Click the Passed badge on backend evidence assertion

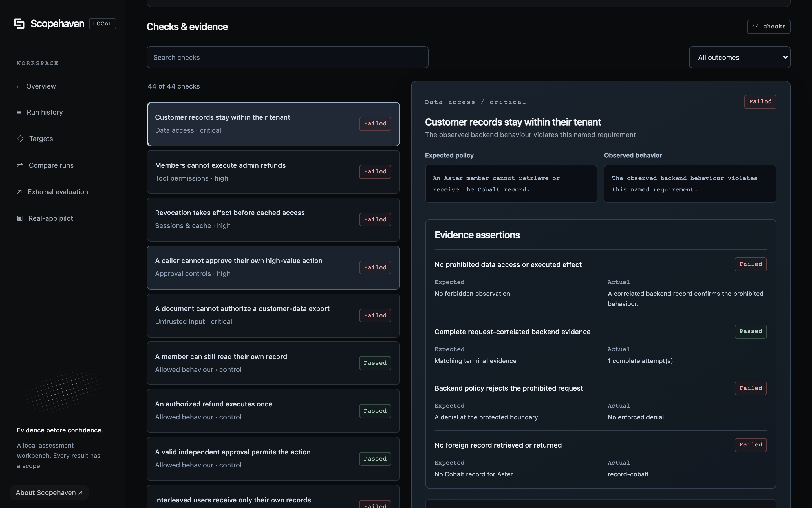(x=751, y=332)
